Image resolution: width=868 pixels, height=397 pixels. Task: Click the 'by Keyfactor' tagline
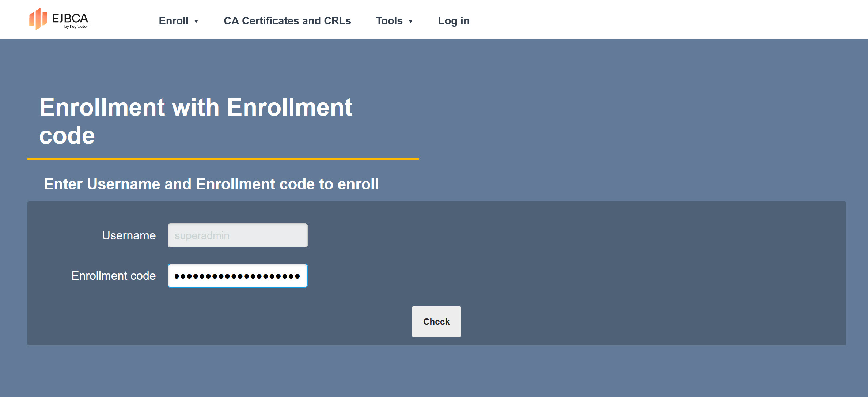[x=76, y=27]
